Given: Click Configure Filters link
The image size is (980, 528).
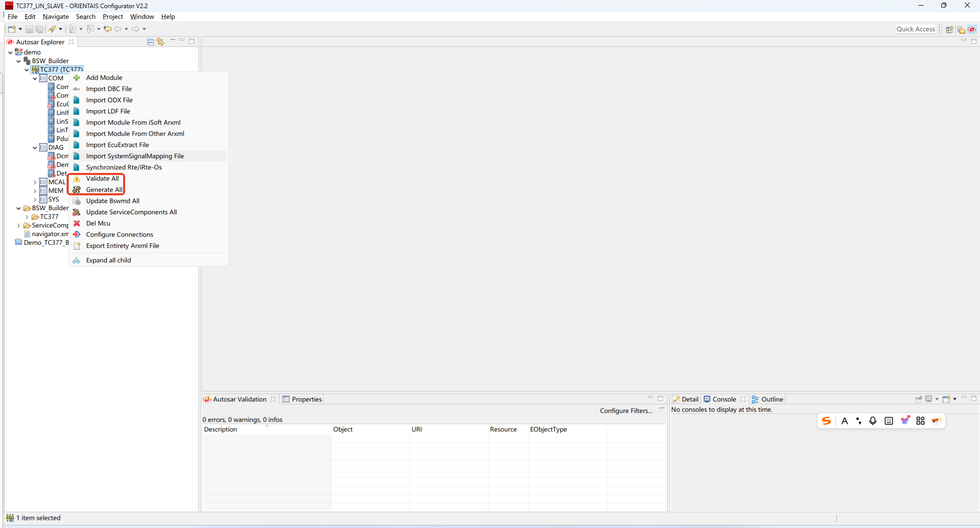Looking at the screenshot, I should (x=626, y=411).
